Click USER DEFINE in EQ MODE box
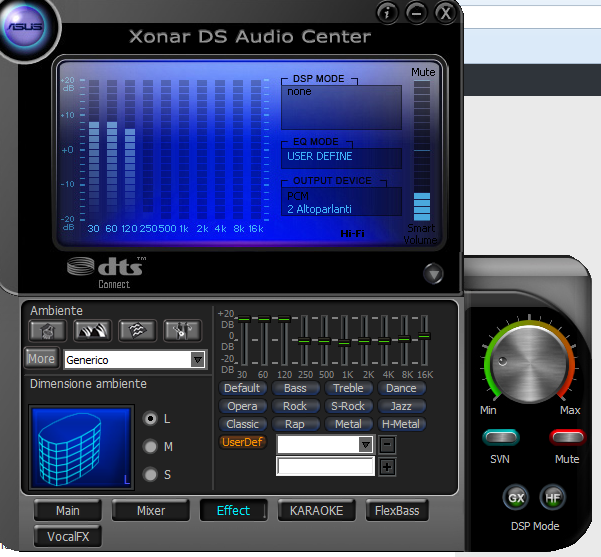 [320, 156]
